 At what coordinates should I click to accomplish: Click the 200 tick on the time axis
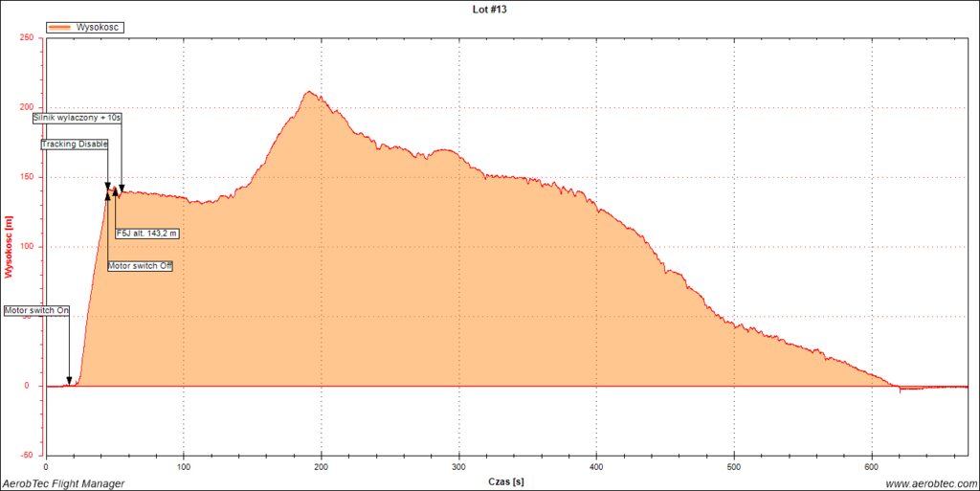click(322, 467)
